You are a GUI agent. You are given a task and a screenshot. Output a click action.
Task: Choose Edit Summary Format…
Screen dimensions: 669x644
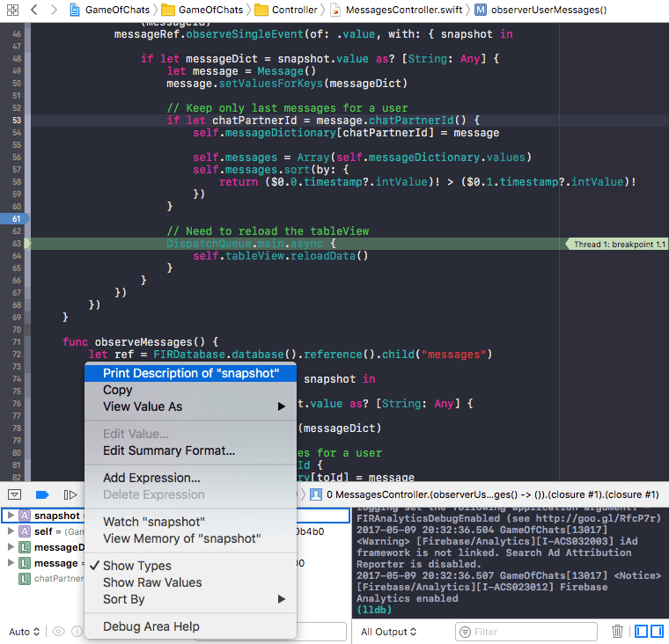click(x=191, y=450)
